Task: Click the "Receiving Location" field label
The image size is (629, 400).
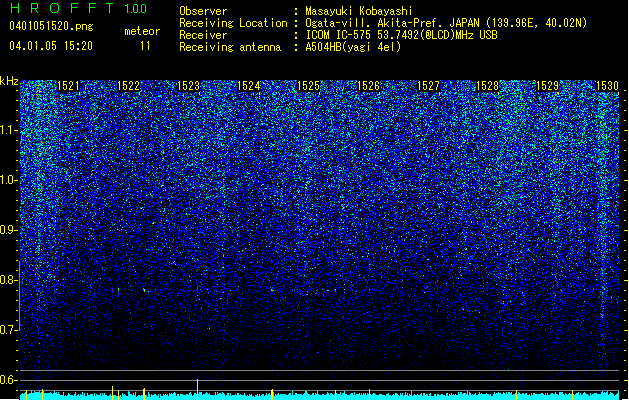Action: [x=233, y=23]
